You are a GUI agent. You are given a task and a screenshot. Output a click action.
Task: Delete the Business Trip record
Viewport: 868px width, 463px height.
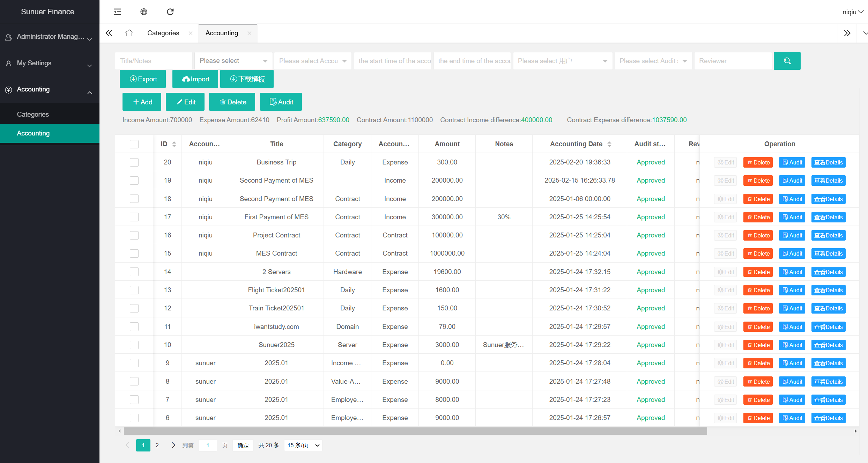(x=758, y=162)
